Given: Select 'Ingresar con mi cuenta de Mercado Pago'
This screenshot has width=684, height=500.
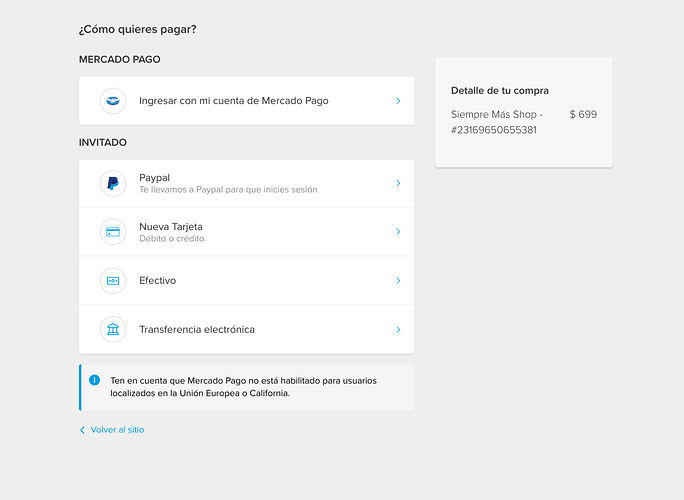Looking at the screenshot, I should (233, 101).
